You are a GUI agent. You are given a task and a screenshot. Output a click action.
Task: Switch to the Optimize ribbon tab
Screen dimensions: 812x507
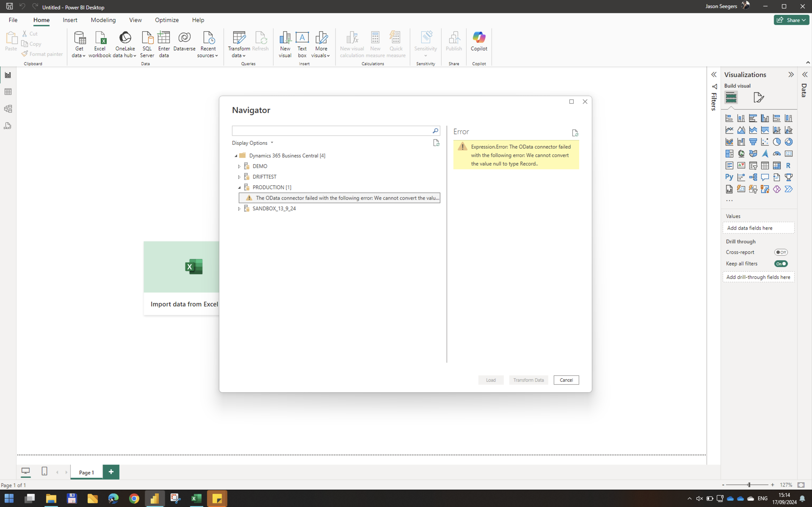[167, 20]
